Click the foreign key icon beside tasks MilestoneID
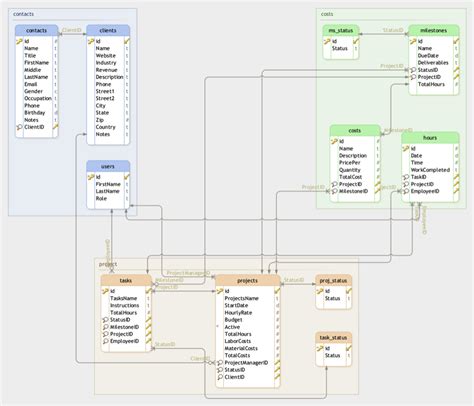474x406 pixels. pyautogui.click(x=105, y=327)
